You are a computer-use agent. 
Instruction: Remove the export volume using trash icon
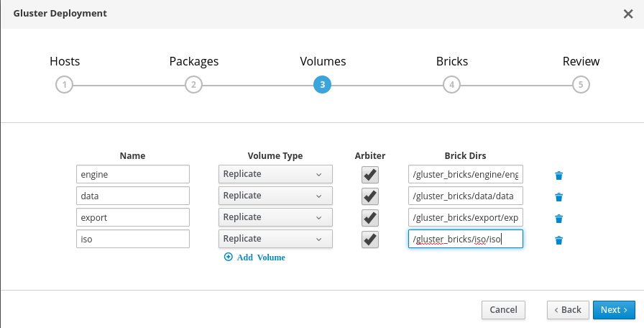558,219
